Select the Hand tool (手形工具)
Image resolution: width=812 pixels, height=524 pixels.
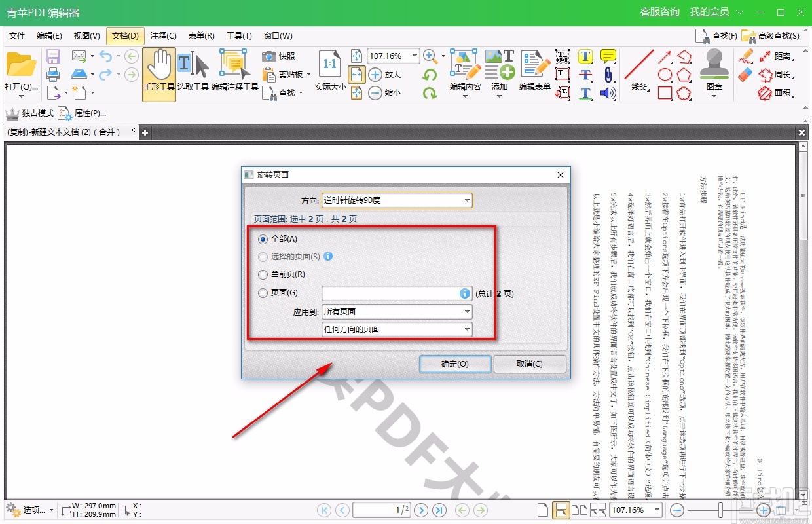point(159,74)
